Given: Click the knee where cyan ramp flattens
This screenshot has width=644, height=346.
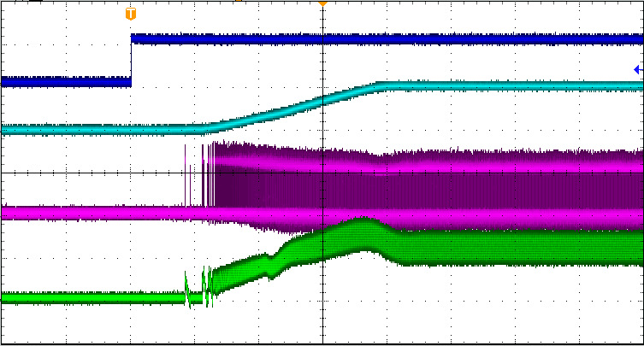Looking at the screenshot, I should (x=379, y=85).
